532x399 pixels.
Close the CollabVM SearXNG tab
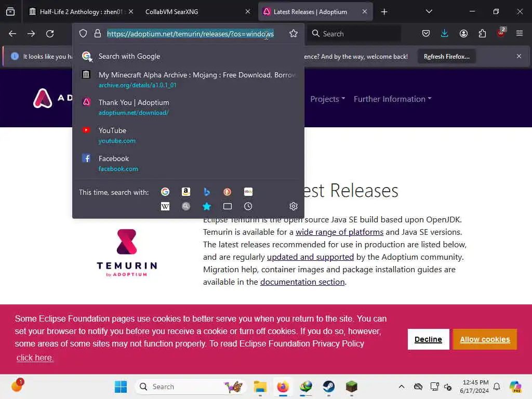(x=248, y=12)
